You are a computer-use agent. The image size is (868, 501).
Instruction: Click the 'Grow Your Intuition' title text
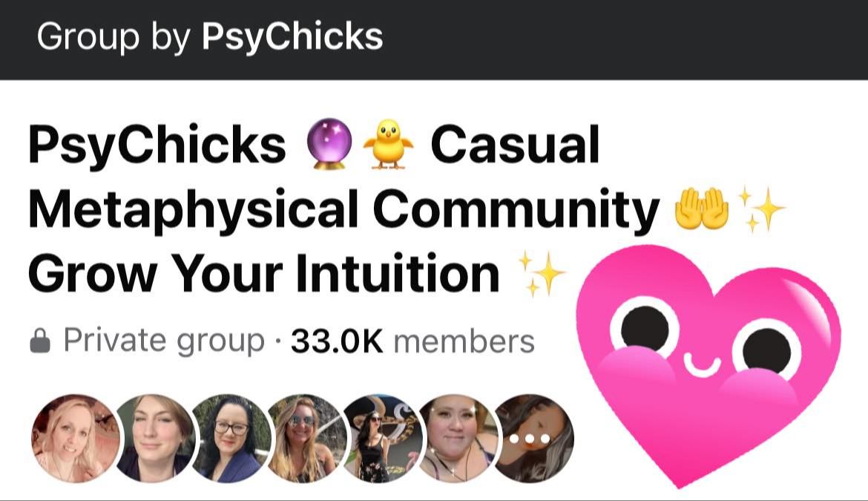tap(264, 273)
